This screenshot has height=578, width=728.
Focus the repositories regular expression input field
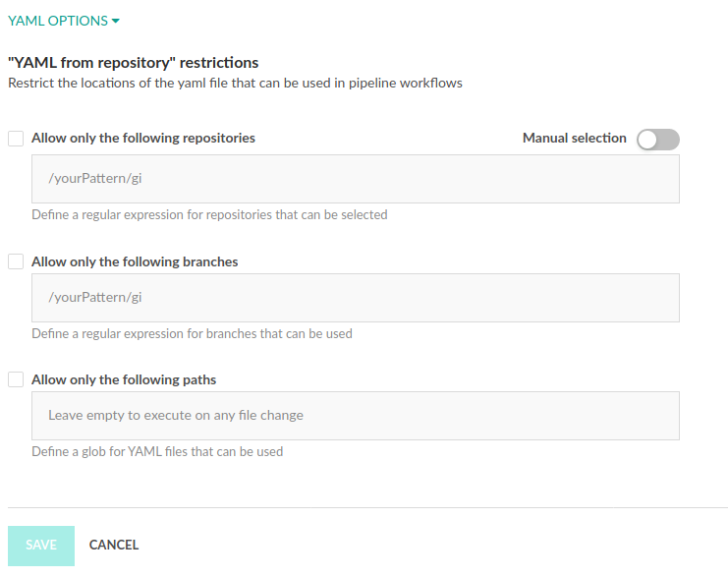355,179
